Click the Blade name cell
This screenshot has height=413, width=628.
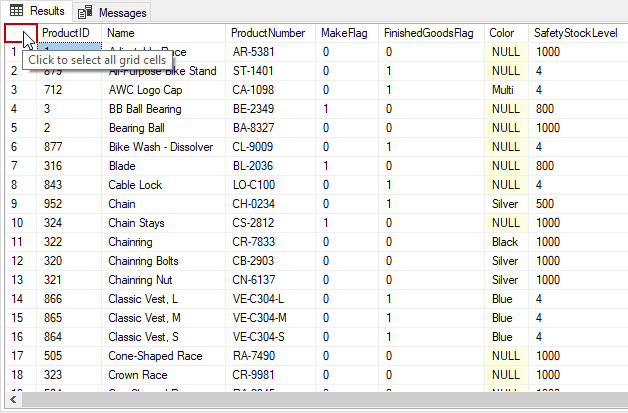pos(164,166)
